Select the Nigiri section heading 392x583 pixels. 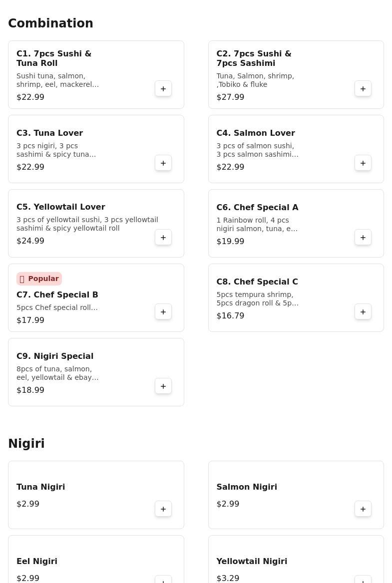tap(26, 443)
